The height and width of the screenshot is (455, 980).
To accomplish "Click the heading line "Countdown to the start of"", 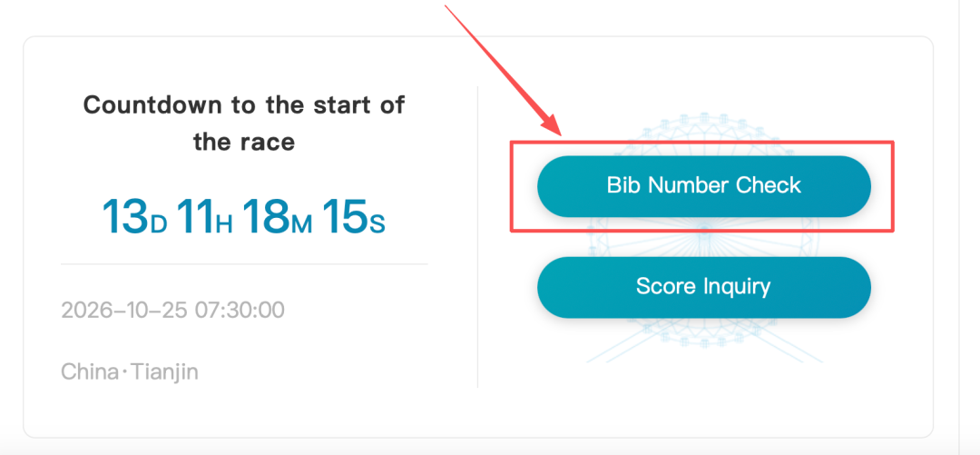I will (x=244, y=104).
